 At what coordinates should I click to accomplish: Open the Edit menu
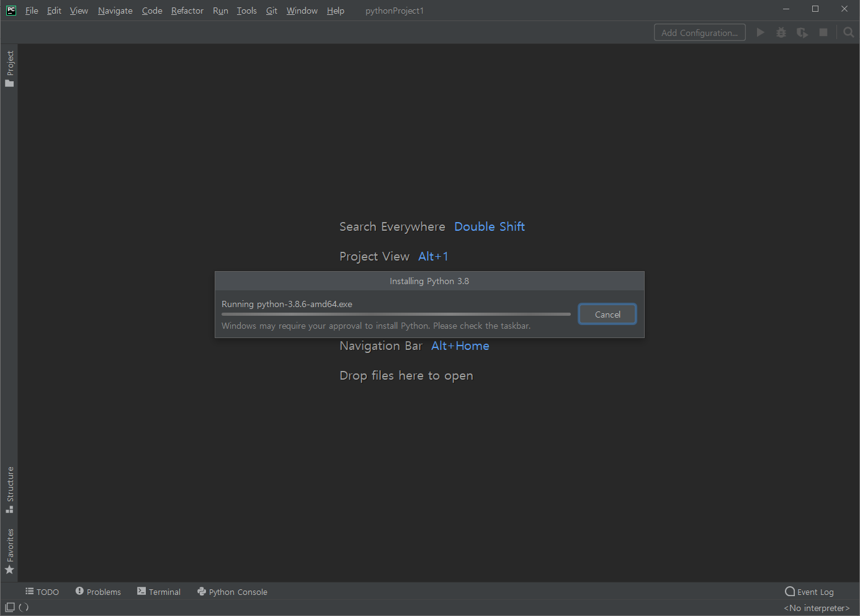54,11
